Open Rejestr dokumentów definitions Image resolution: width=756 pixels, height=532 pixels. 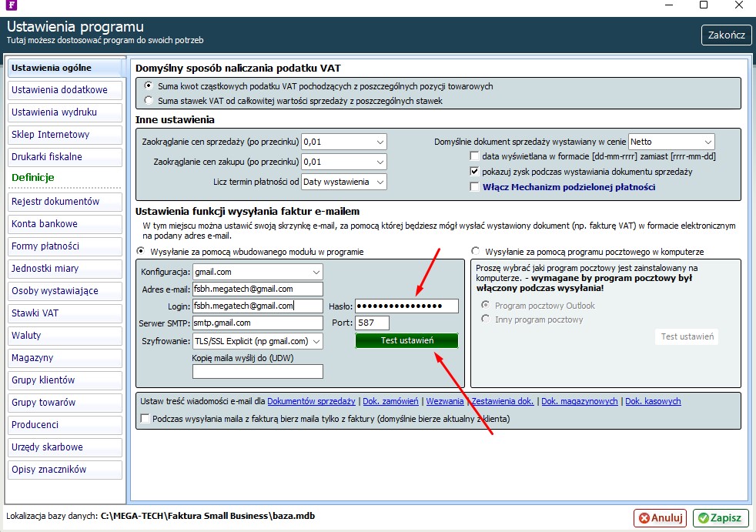pyautogui.click(x=65, y=202)
